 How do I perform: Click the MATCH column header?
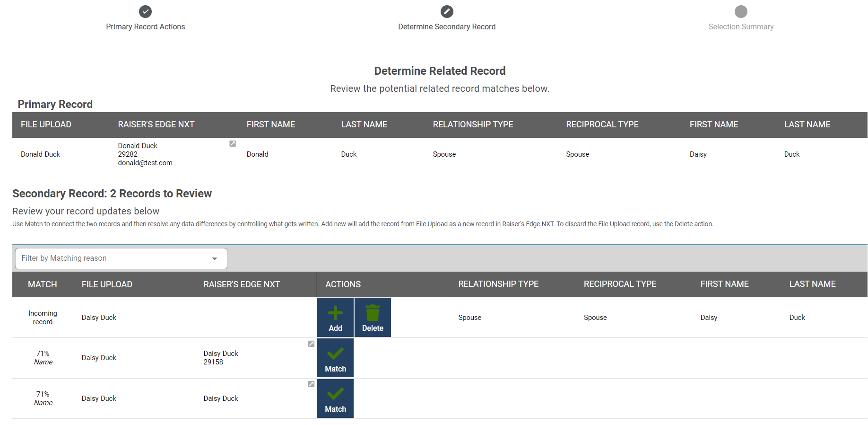pos(43,284)
